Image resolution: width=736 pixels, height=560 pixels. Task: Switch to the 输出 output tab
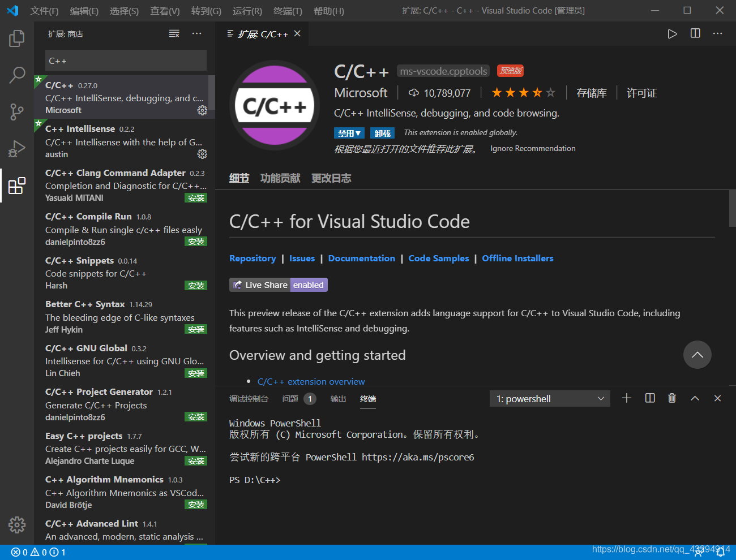(x=338, y=399)
